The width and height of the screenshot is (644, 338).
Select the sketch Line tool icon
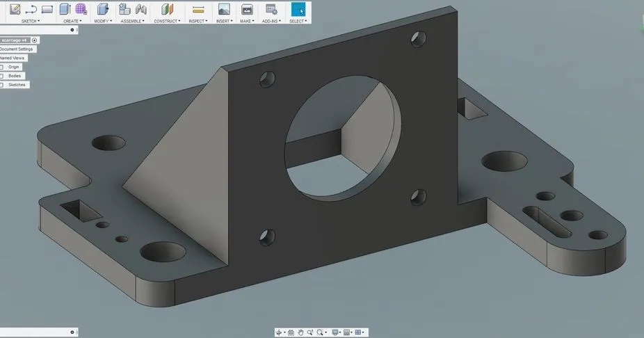tap(31, 10)
